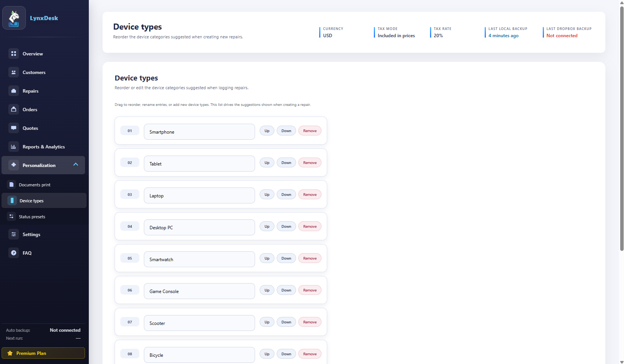
Task: Move Smartphone down one position
Action: click(x=286, y=131)
